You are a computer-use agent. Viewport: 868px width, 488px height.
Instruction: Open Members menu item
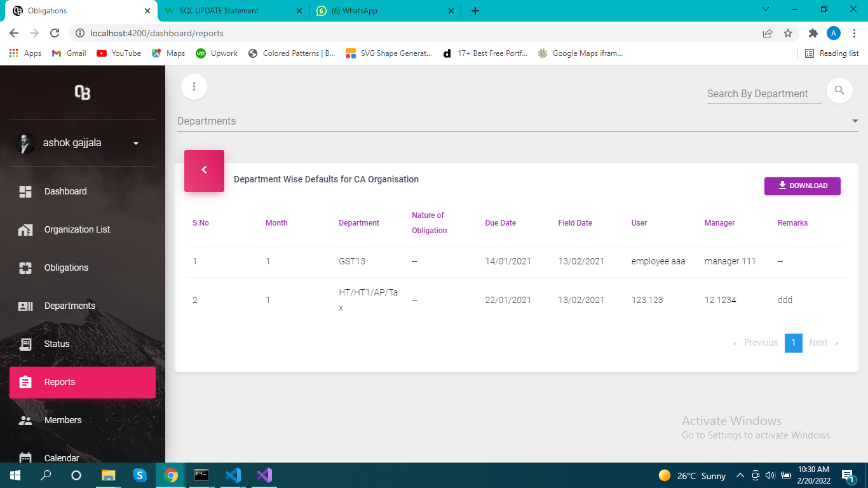pos(83,420)
